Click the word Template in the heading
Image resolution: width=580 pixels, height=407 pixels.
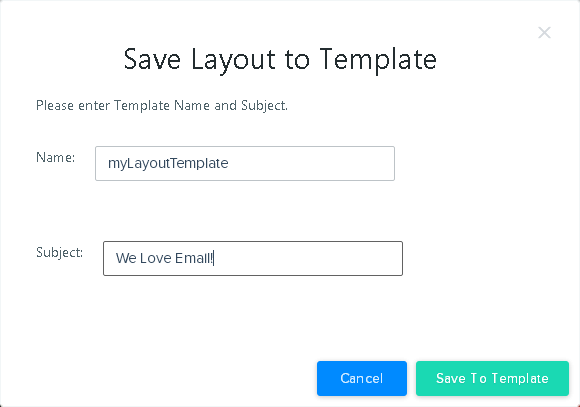(x=378, y=60)
